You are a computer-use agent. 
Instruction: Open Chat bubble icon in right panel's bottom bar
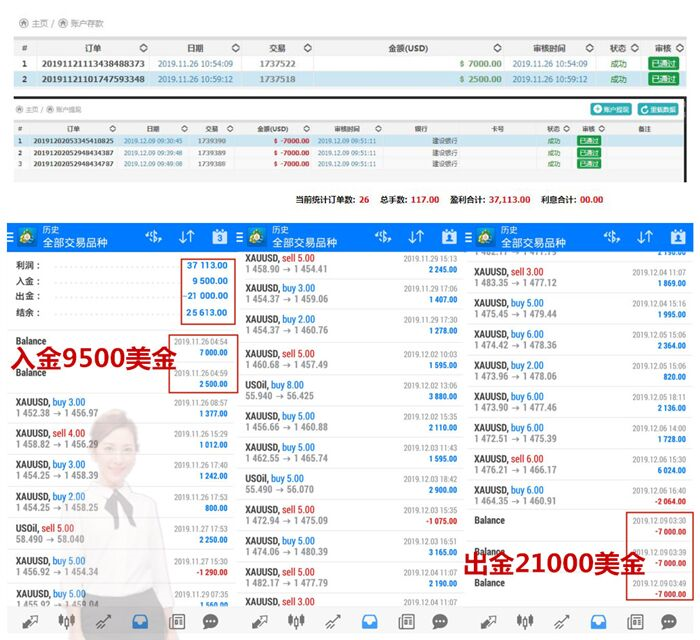(x=669, y=622)
